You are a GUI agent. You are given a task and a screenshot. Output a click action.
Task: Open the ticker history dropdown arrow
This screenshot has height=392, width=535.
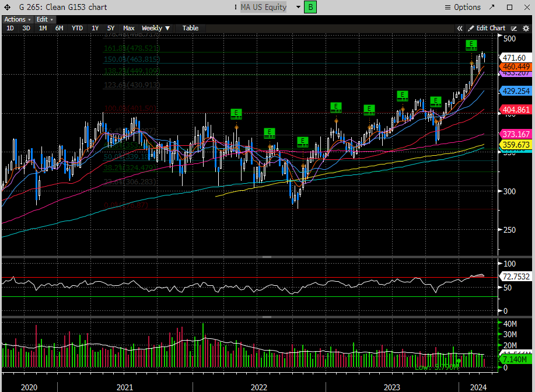coord(298,7)
